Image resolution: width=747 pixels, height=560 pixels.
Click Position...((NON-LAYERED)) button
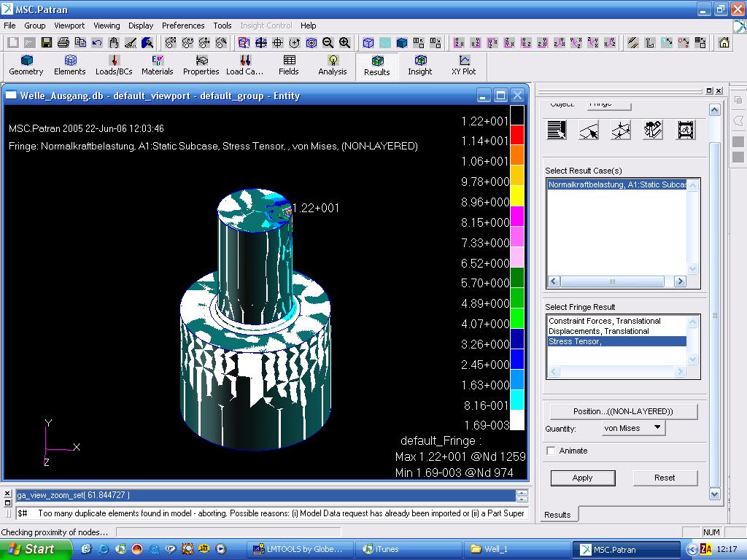pyautogui.click(x=623, y=411)
